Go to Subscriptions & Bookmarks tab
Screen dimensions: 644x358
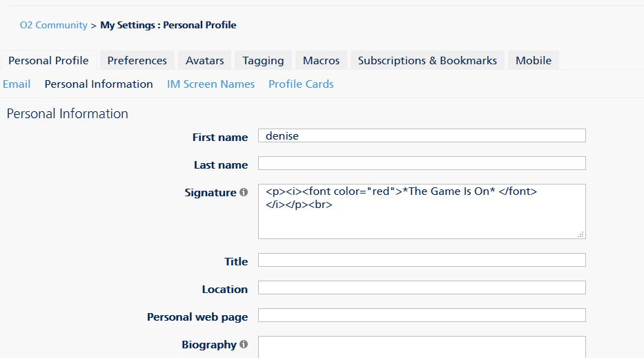click(x=427, y=60)
